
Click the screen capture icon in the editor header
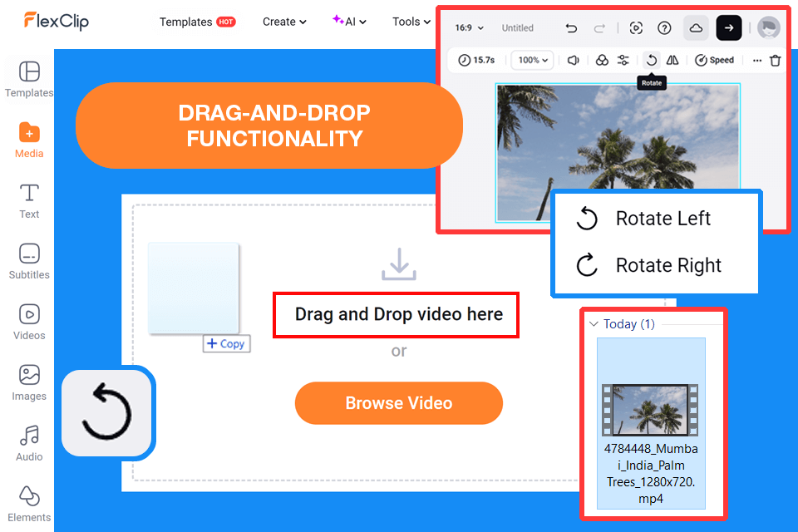click(x=636, y=28)
